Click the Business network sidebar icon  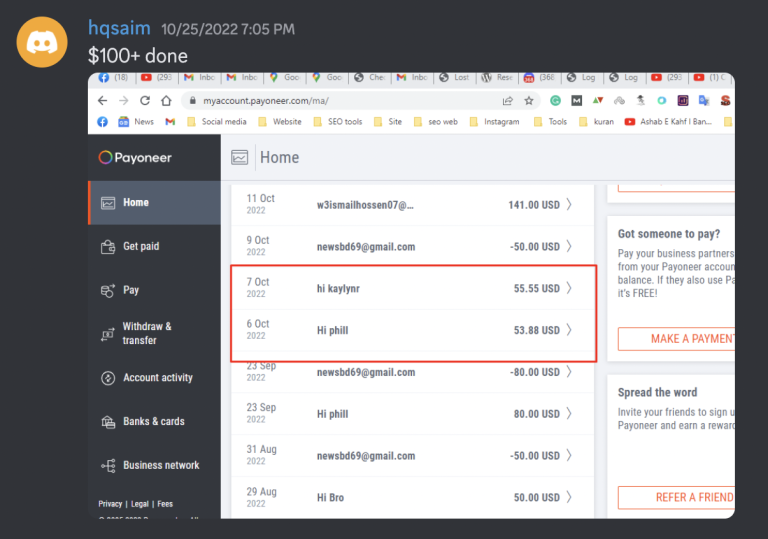(108, 466)
